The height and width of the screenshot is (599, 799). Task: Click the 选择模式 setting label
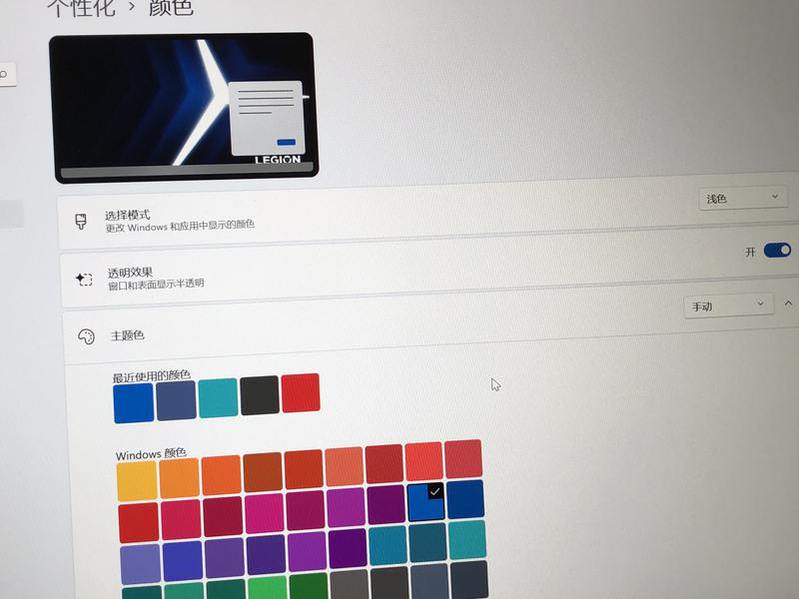[127, 215]
